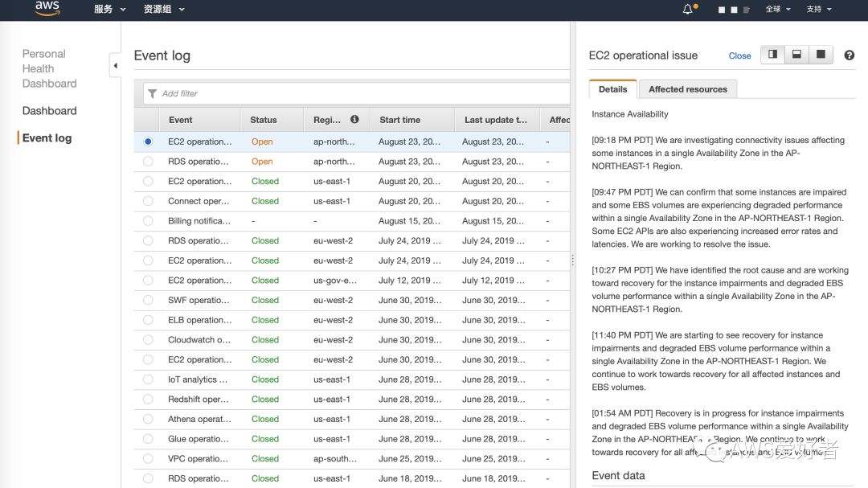This screenshot has height=488, width=868.
Task: Open the 支持 support dropdown
Action: (819, 9)
